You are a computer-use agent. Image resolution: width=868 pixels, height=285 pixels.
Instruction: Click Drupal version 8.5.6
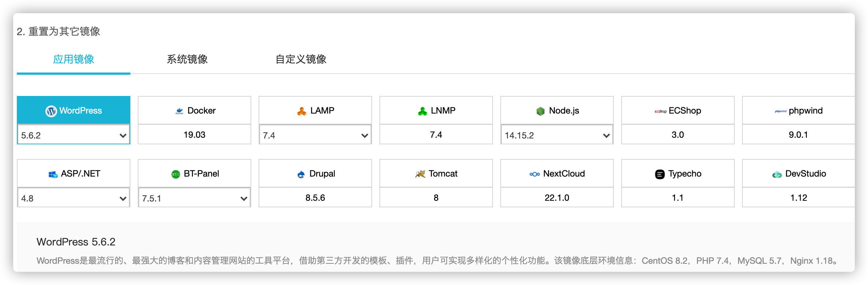tap(315, 198)
